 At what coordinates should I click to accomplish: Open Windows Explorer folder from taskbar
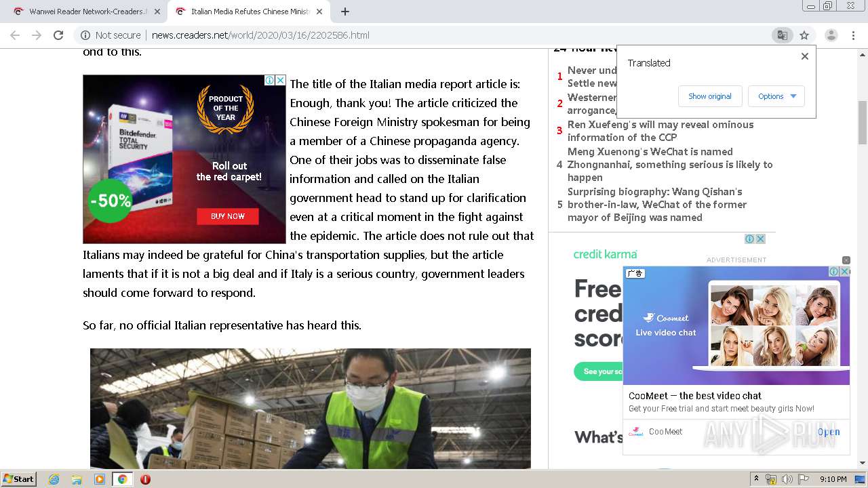click(77, 479)
